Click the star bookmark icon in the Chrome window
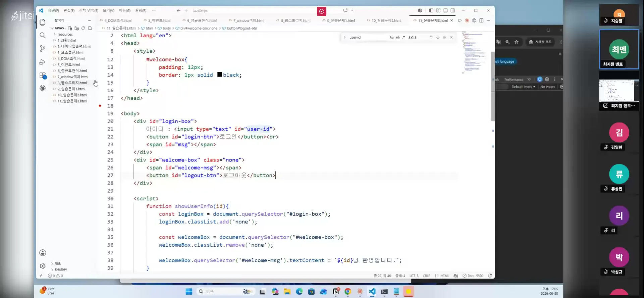 point(517,42)
